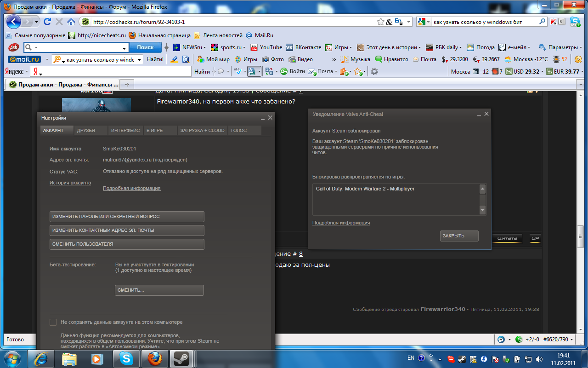
Task: Click the Firefox URL address field
Action: point(233,22)
